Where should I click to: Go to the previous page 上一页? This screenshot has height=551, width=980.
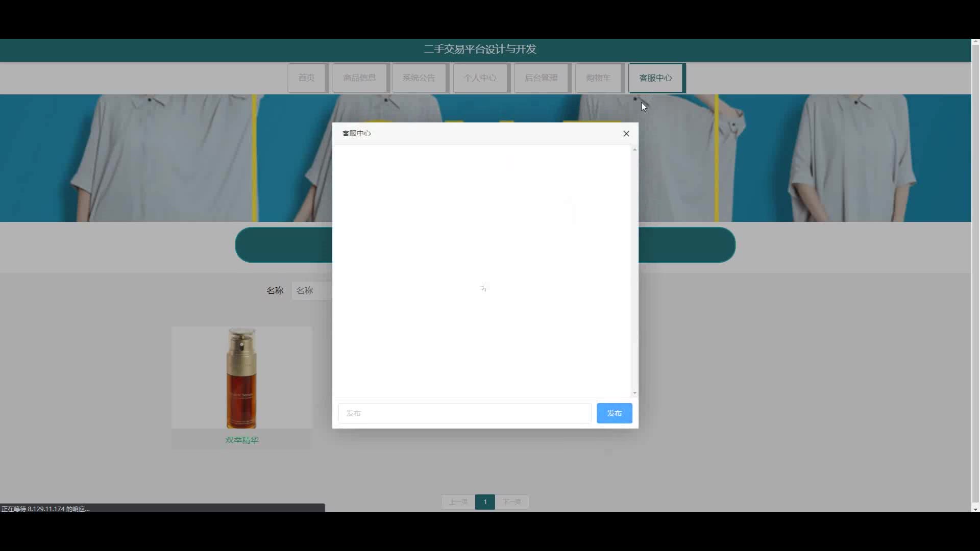click(x=458, y=502)
